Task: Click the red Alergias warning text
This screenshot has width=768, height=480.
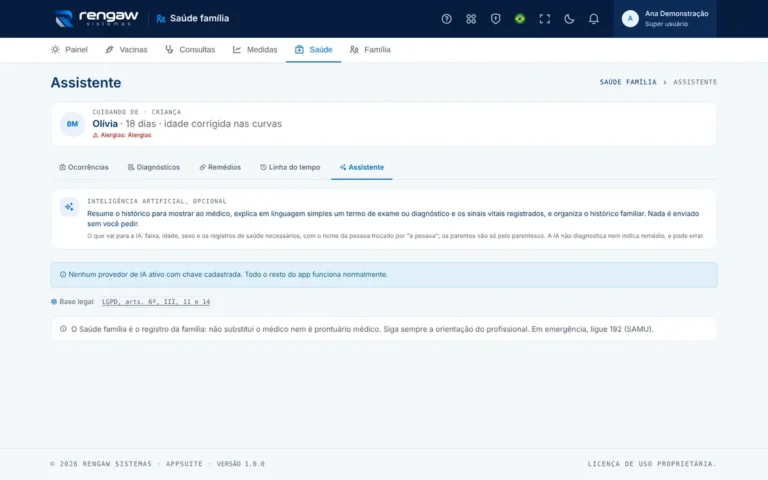Action: (122, 135)
